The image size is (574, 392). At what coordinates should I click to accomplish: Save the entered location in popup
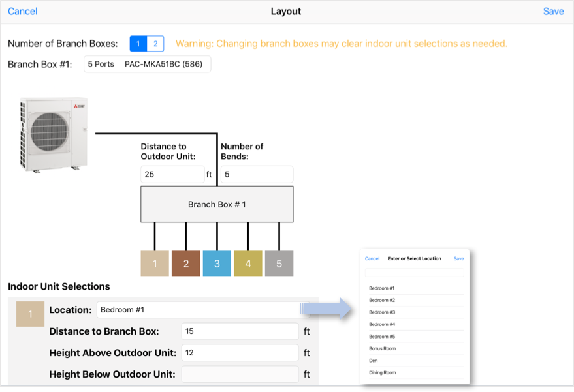click(458, 258)
